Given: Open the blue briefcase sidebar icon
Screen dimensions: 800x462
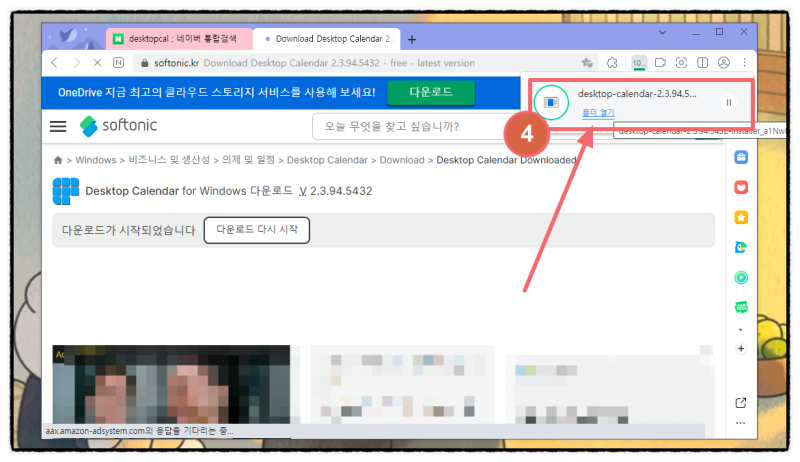Looking at the screenshot, I should pos(741,157).
